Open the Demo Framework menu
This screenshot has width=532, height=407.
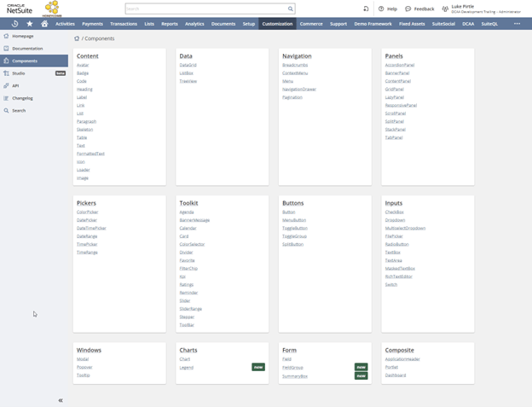click(x=373, y=24)
